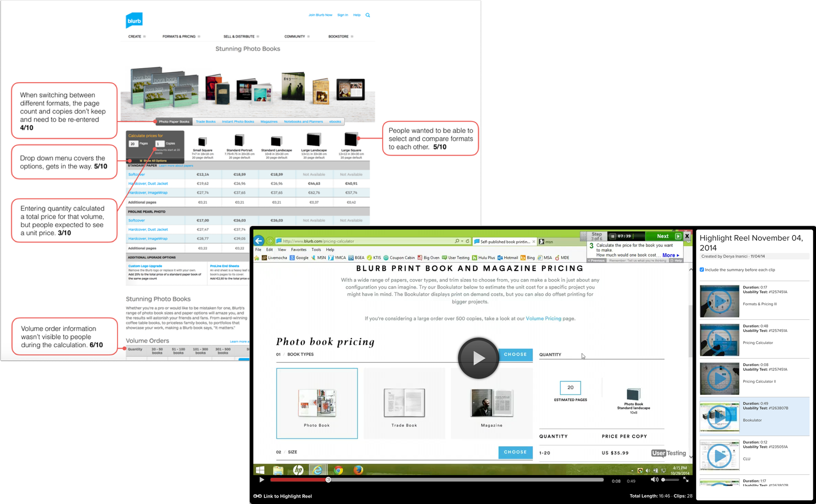Click the Blurb logo
The height and width of the screenshot is (504, 816).
pos(134,20)
